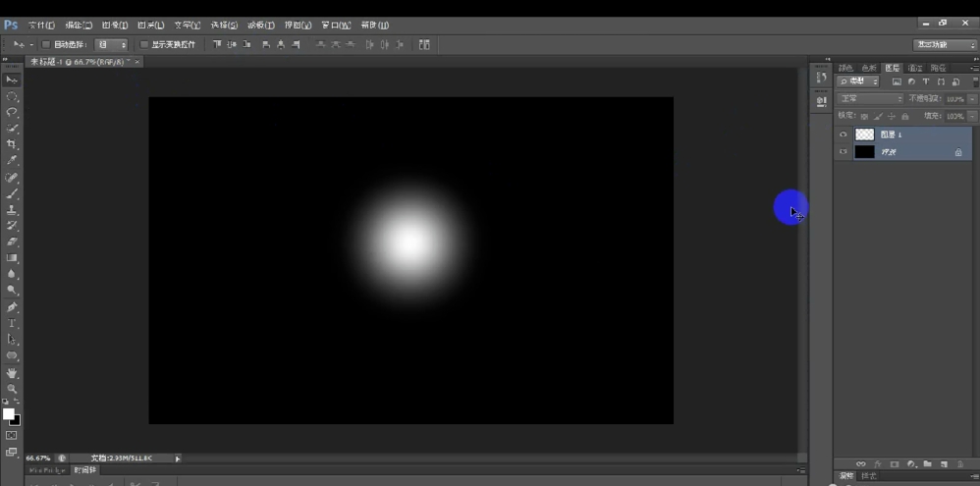
Task: Enable the 显示变换控件 checkbox
Action: point(144,45)
